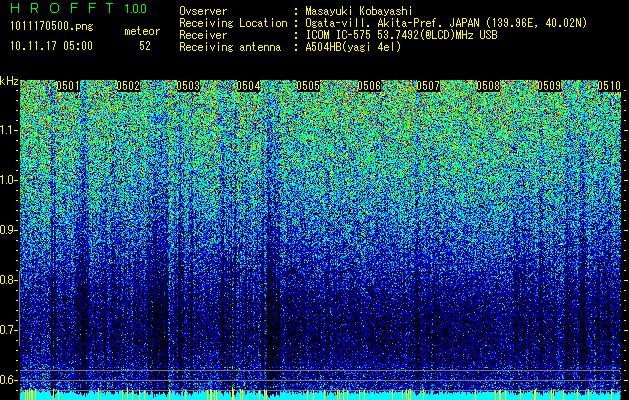Select the file name 1011170500.png
This screenshot has width=629, height=400.
[x=52, y=27]
